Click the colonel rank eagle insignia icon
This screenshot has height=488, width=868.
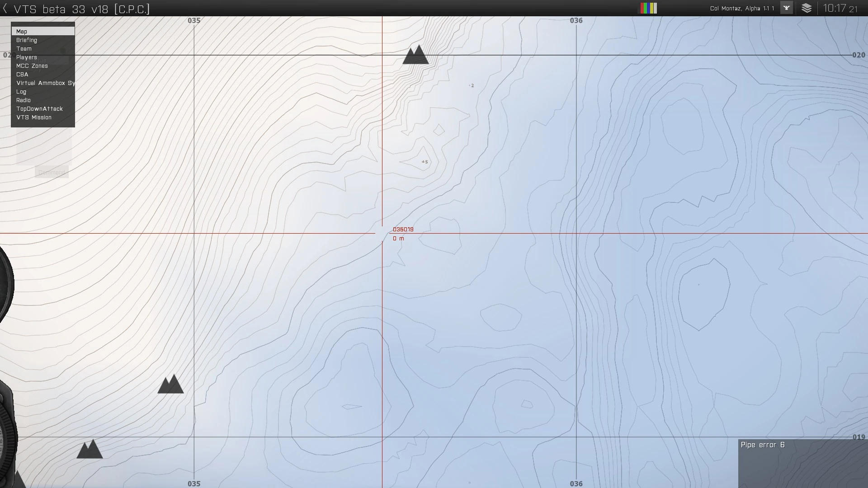(787, 8)
